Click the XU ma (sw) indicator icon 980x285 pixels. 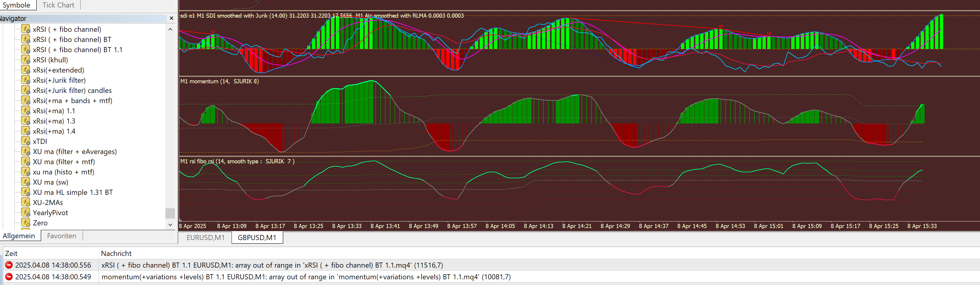25,182
